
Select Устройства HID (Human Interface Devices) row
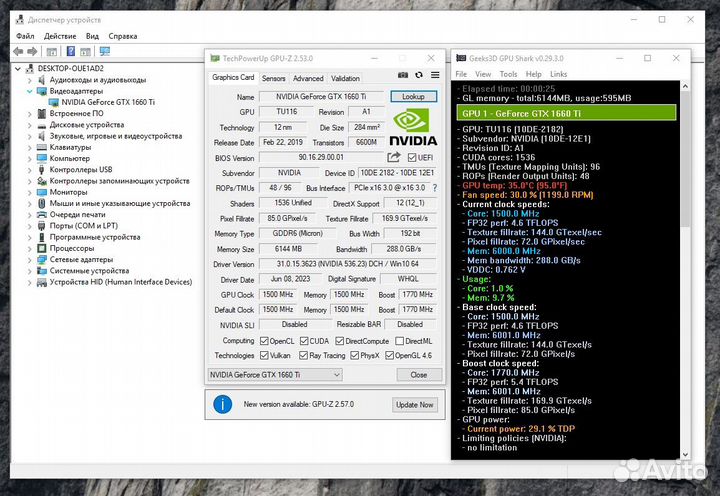121,282
